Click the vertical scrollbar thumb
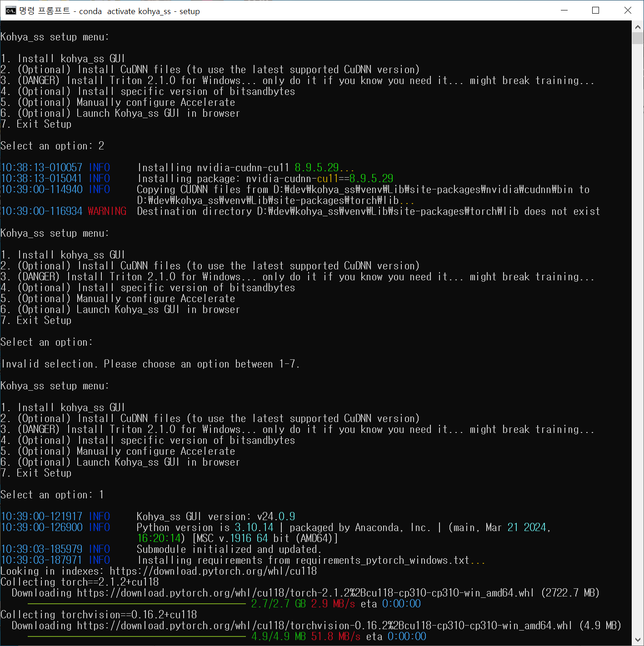Screen dimensions: 644x646 click(638, 39)
